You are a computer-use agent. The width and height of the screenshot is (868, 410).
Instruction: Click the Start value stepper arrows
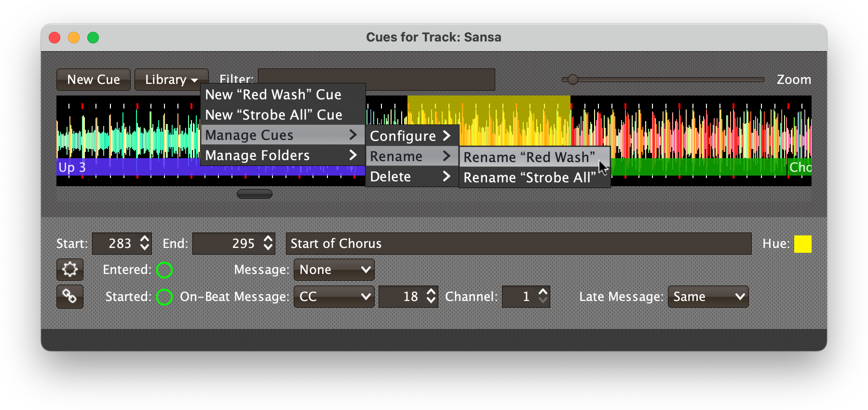144,244
